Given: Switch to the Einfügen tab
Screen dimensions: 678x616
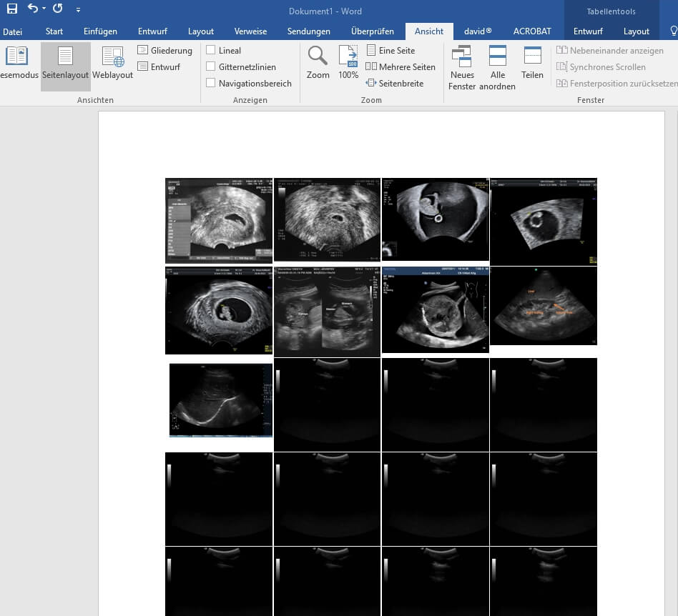Looking at the screenshot, I should click(100, 31).
